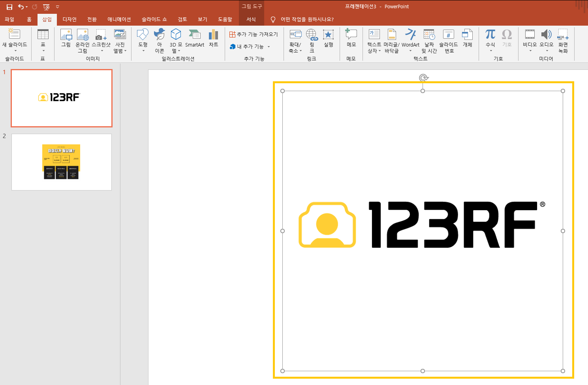Switch to the 전환 tab

[92, 19]
